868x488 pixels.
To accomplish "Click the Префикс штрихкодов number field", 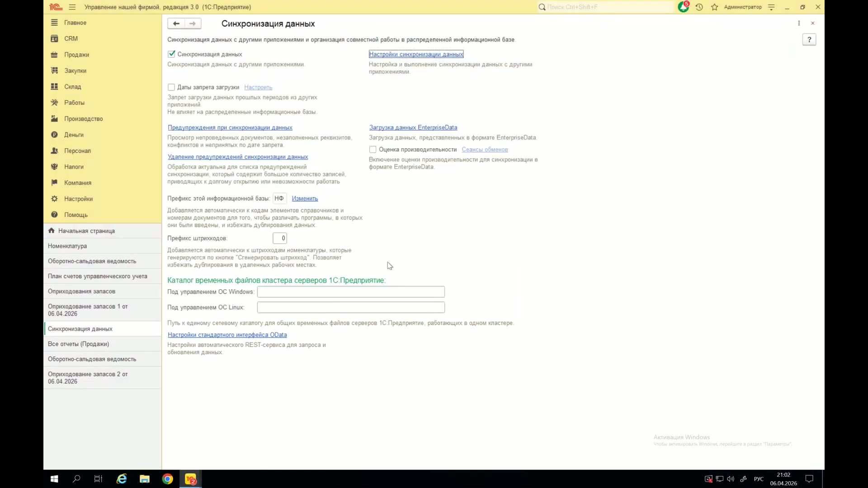I will tap(280, 239).
